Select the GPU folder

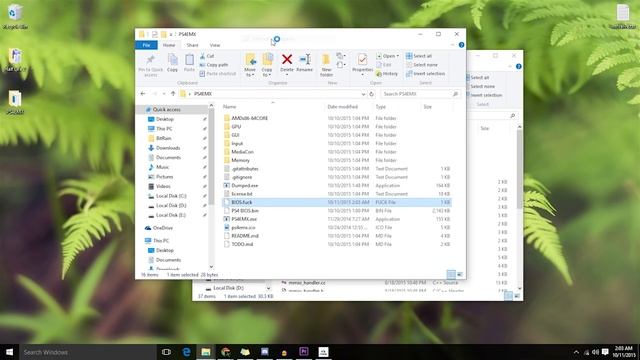click(236, 127)
